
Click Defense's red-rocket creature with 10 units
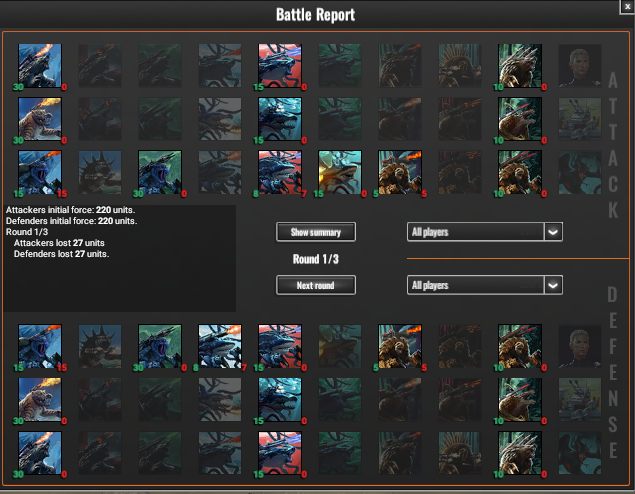520,400
